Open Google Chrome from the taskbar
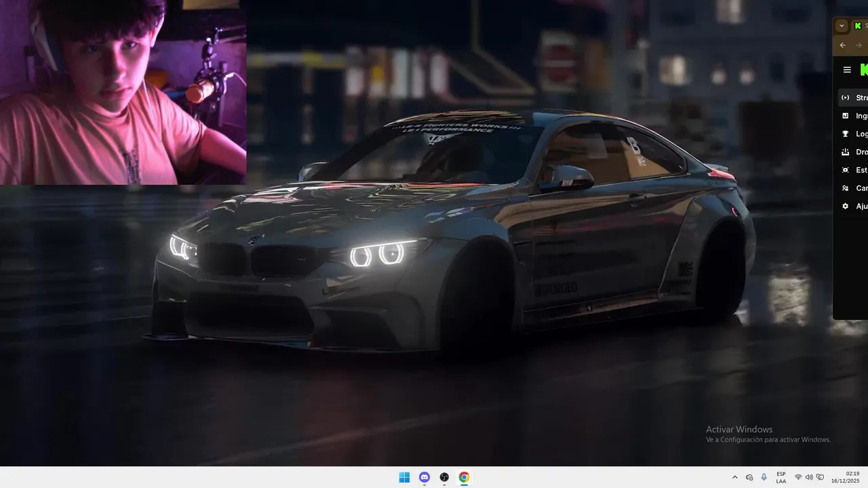Image resolution: width=868 pixels, height=488 pixels. click(464, 477)
